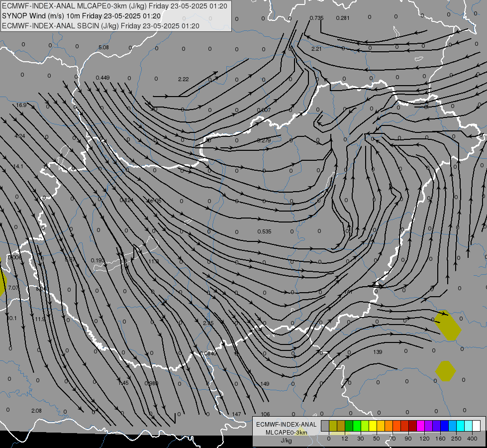The height and width of the screenshot is (448, 487).
Task: Click the grid value '0.824'
Action: pyautogui.click(x=127, y=200)
